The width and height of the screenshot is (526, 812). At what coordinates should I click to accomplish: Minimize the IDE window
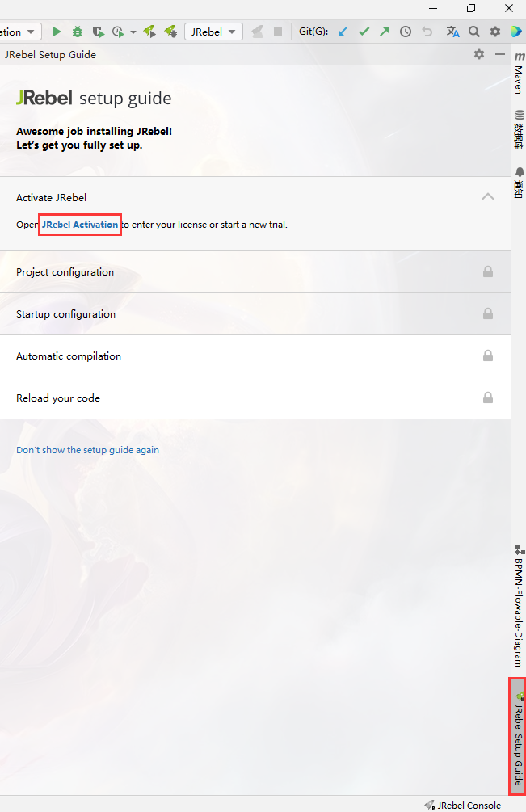coord(433,8)
